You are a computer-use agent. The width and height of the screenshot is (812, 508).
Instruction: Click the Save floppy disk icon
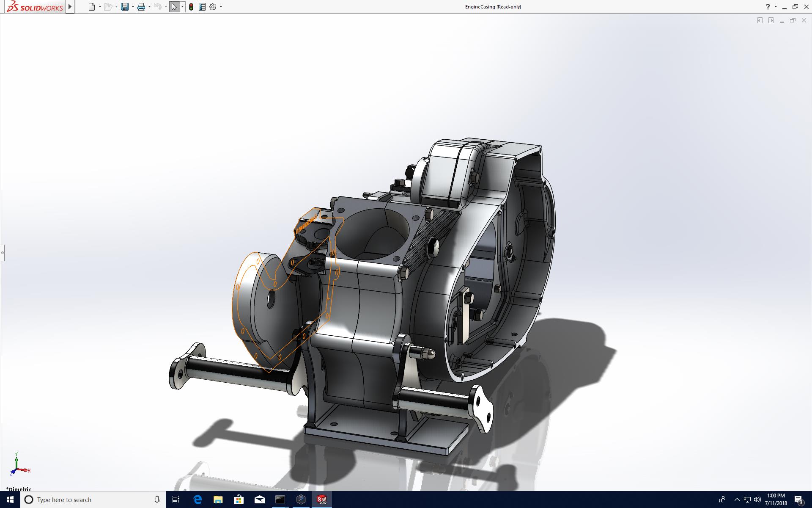(125, 7)
